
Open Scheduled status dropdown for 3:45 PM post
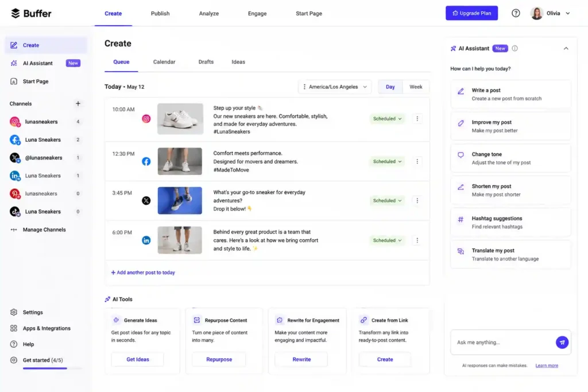387,200
